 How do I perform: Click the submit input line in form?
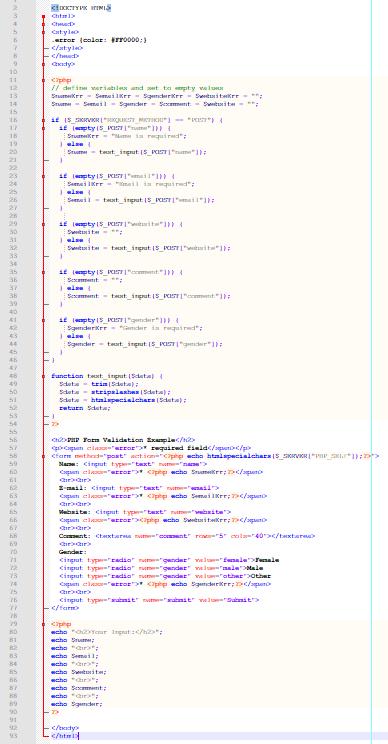click(x=159, y=600)
